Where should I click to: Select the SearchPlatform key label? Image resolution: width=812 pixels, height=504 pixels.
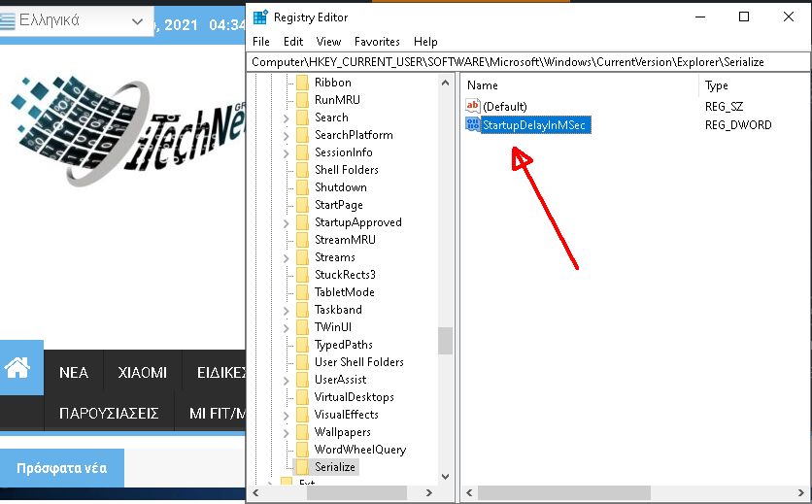(354, 135)
